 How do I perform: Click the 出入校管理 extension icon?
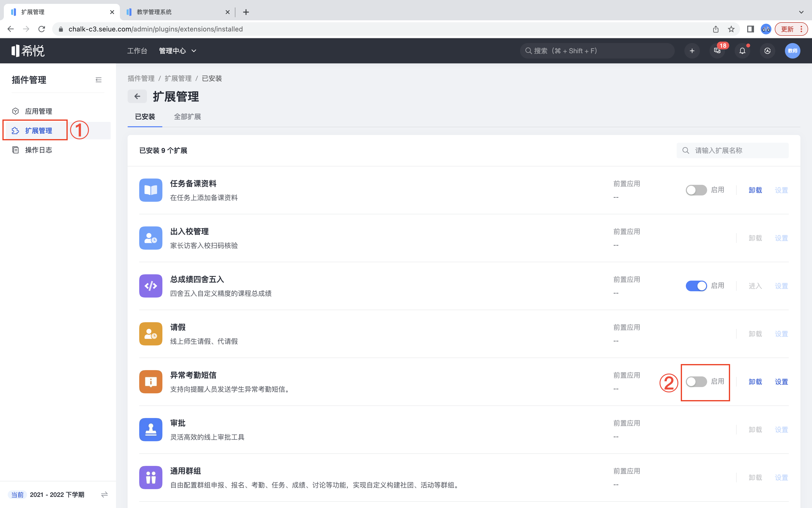click(151, 238)
